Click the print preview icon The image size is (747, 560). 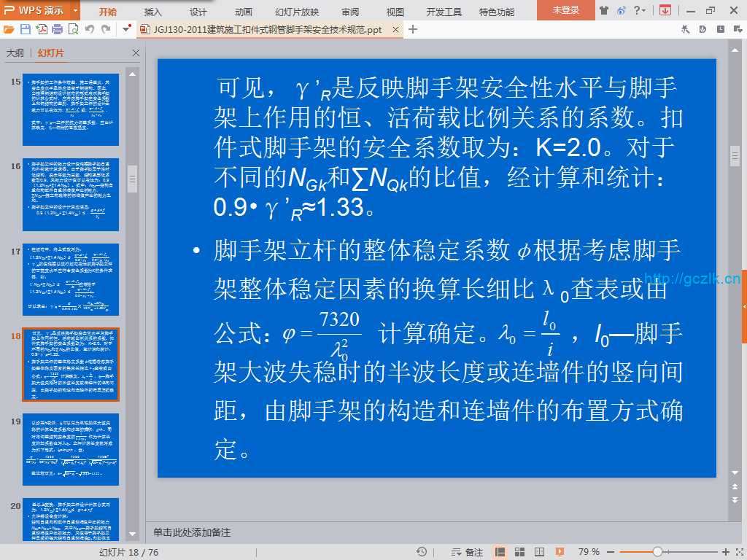(x=73, y=30)
